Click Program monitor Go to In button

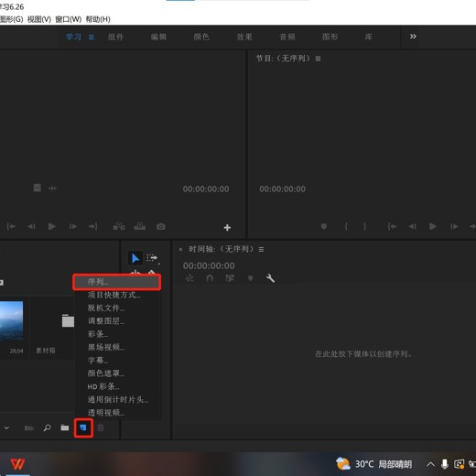click(392, 226)
